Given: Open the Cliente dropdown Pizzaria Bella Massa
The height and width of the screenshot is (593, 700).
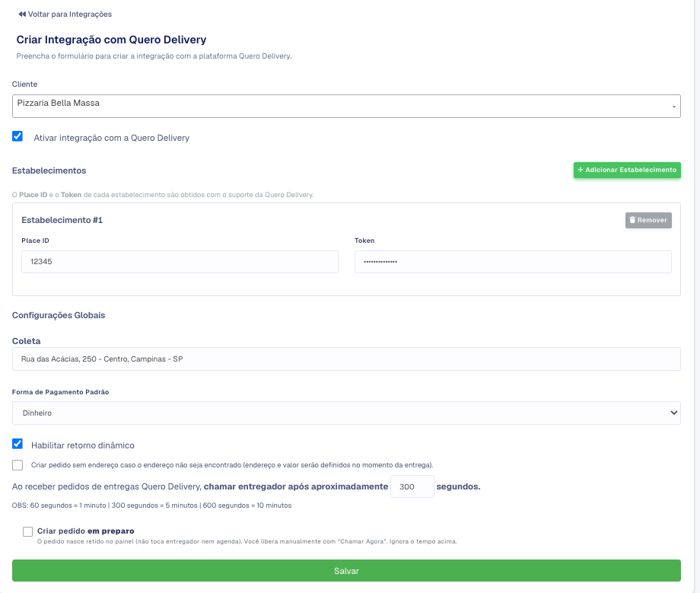Looking at the screenshot, I should (x=346, y=107).
